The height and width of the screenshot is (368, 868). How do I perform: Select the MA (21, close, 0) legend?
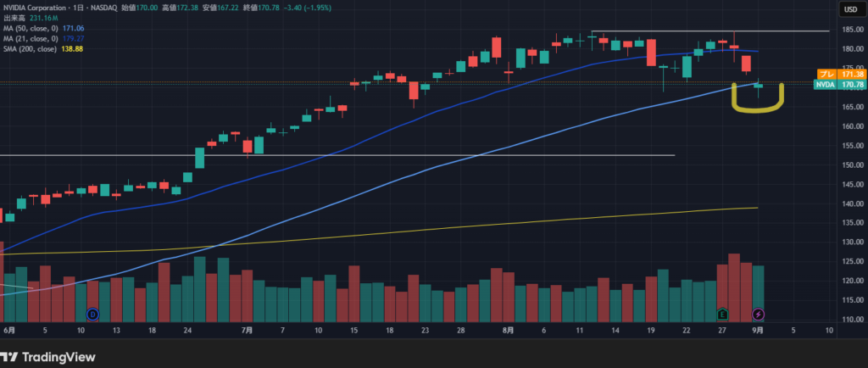point(31,39)
